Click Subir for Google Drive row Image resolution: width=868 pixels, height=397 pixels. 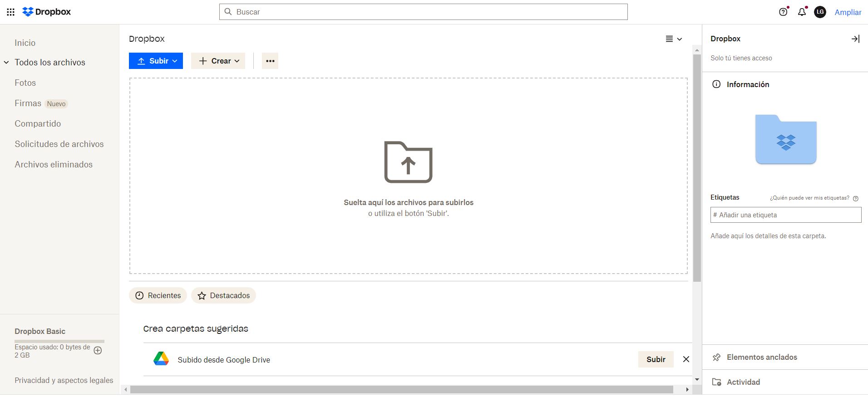tap(656, 359)
